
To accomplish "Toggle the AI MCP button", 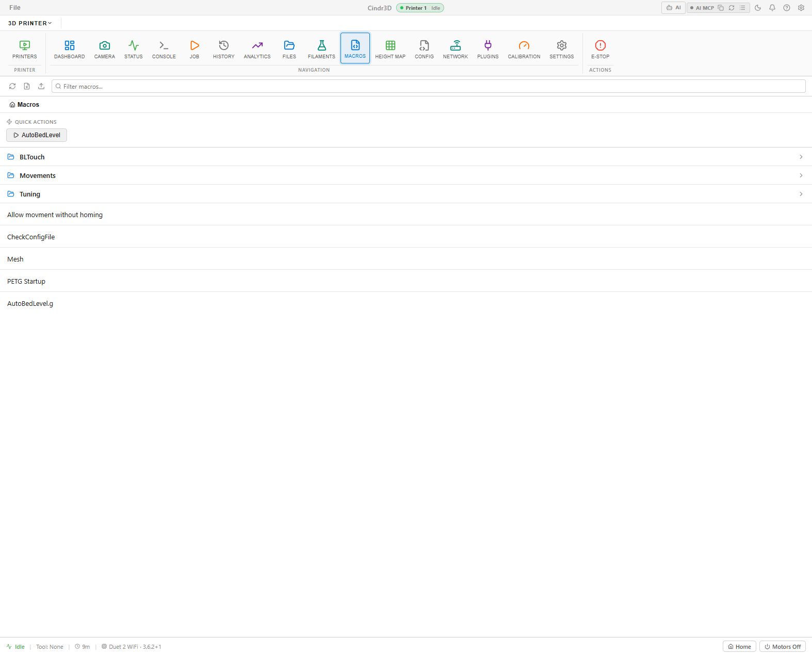I will point(702,8).
